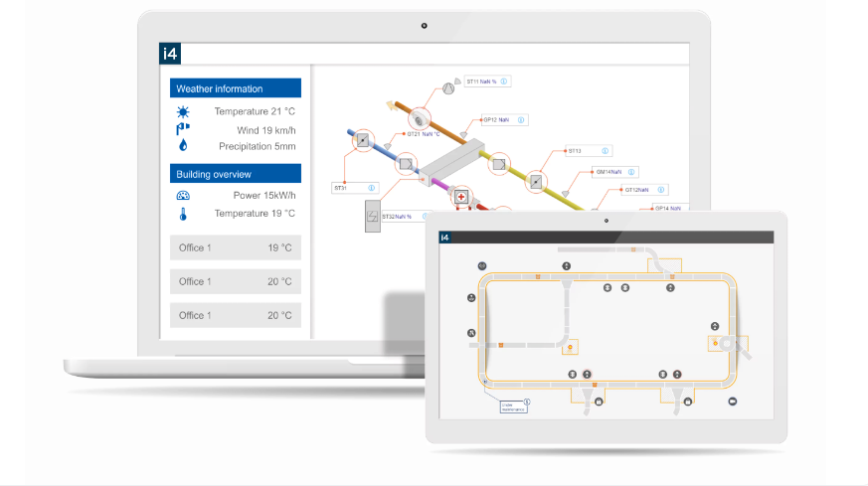Click the thermometer icon beside Temperature 19 °C

tap(183, 214)
